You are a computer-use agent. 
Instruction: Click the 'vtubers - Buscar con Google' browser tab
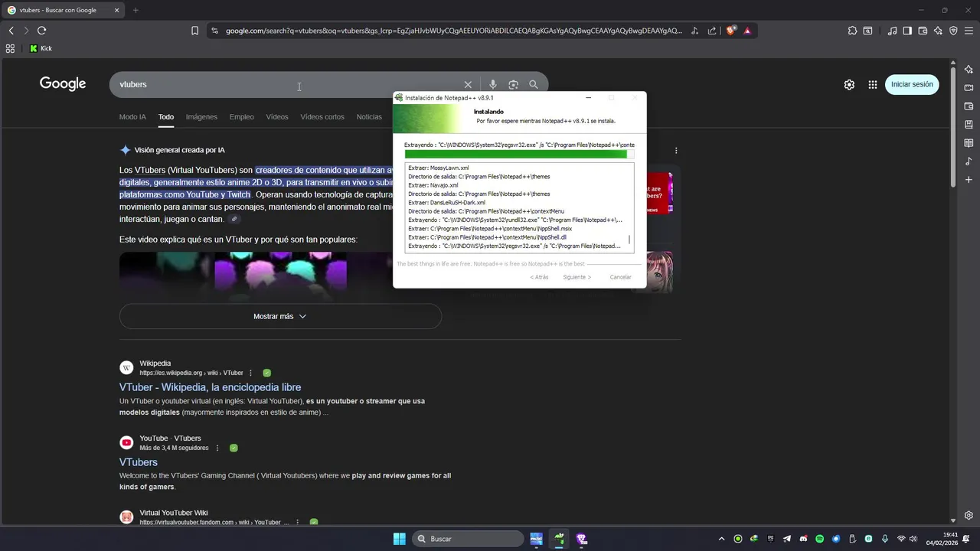64,10
